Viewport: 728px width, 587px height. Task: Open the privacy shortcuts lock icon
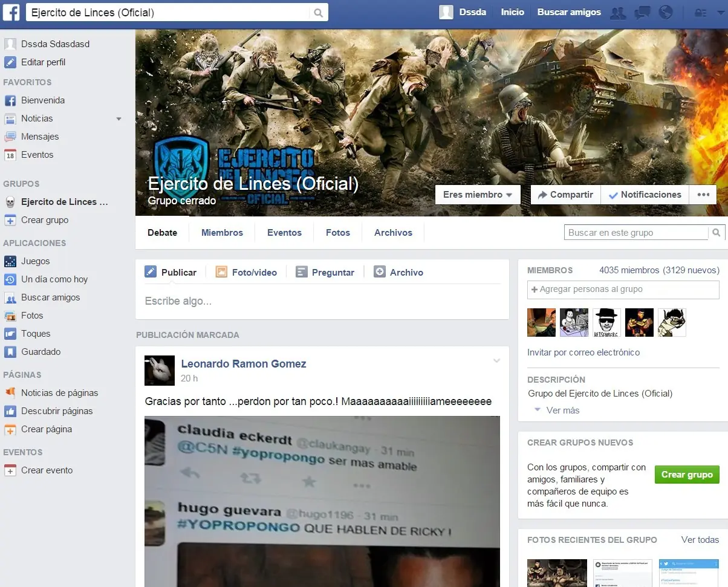tap(701, 13)
